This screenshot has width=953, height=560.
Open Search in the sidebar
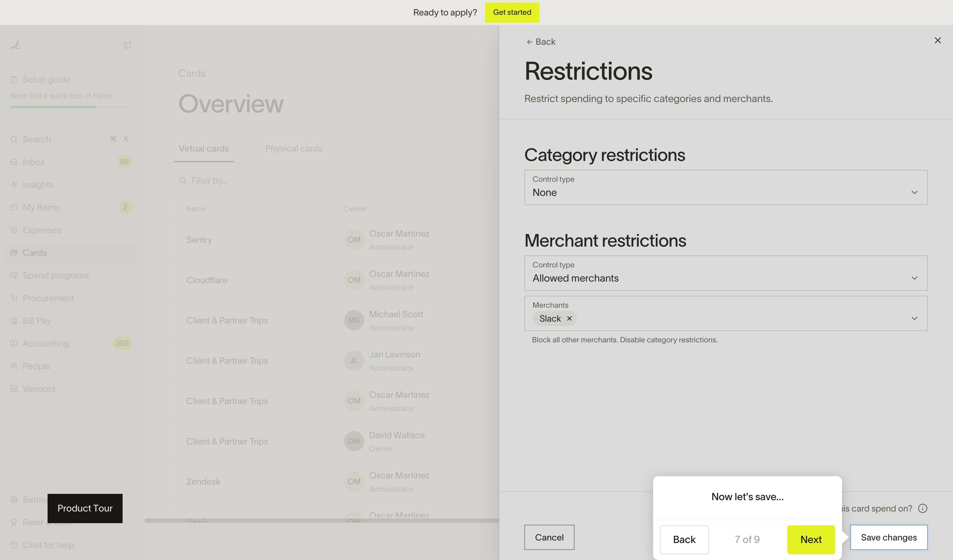71,139
